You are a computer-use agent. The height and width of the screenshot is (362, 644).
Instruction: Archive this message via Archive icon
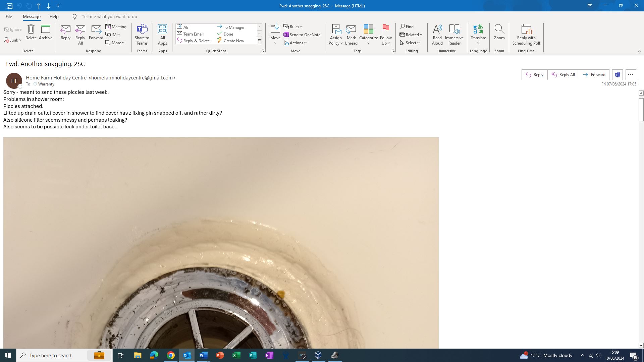45,29
